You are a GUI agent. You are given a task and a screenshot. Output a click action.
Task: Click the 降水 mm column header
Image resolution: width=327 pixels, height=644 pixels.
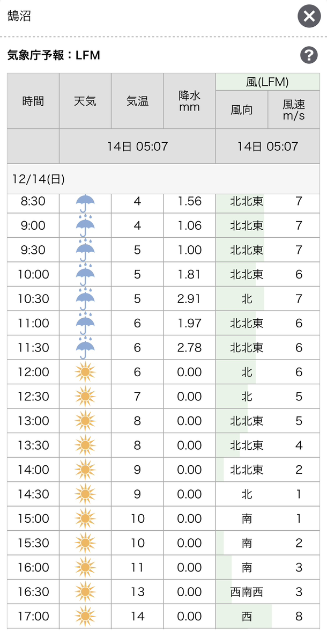click(x=189, y=101)
